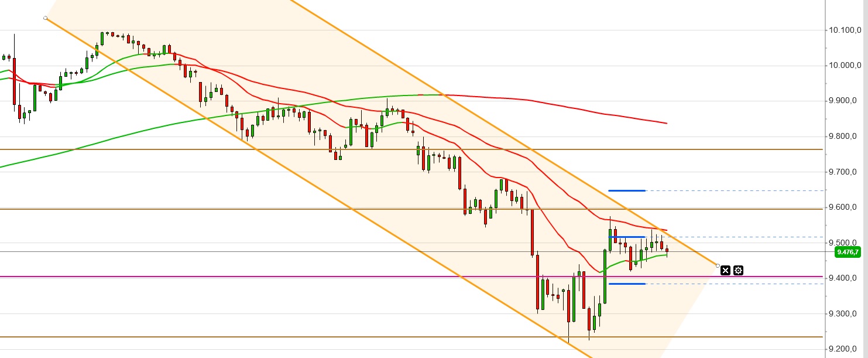Click the 10.000,0 price axis label
The width and height of the screenshot is (868, 358).
(843, 65)
